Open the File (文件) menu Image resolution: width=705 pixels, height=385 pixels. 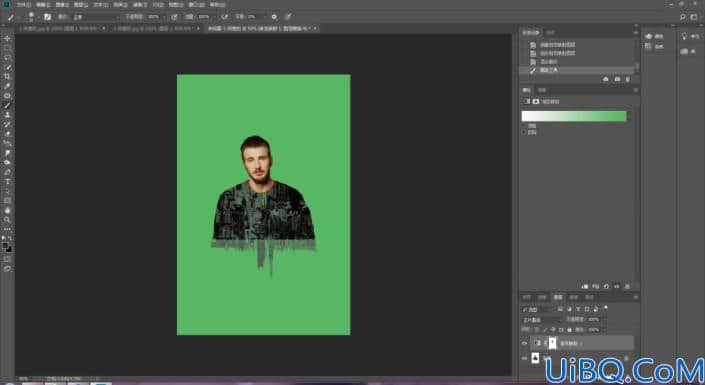tap(24, 4)
